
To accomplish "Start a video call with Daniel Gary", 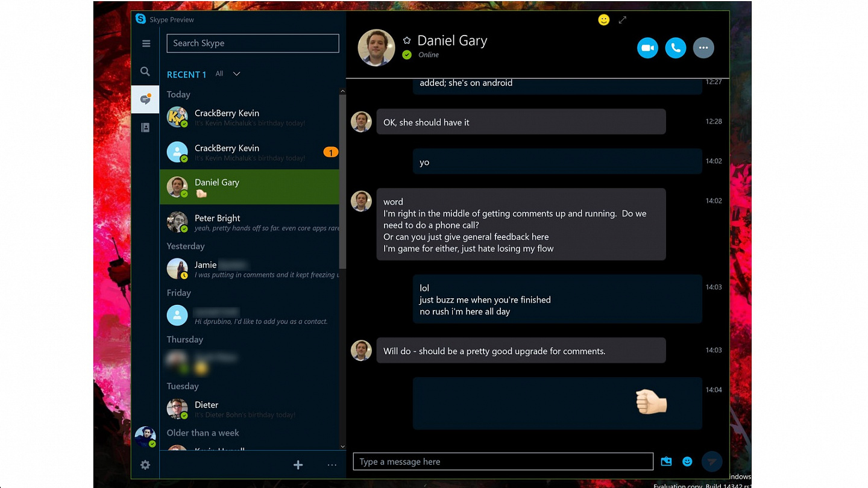I will pos(647,48).
